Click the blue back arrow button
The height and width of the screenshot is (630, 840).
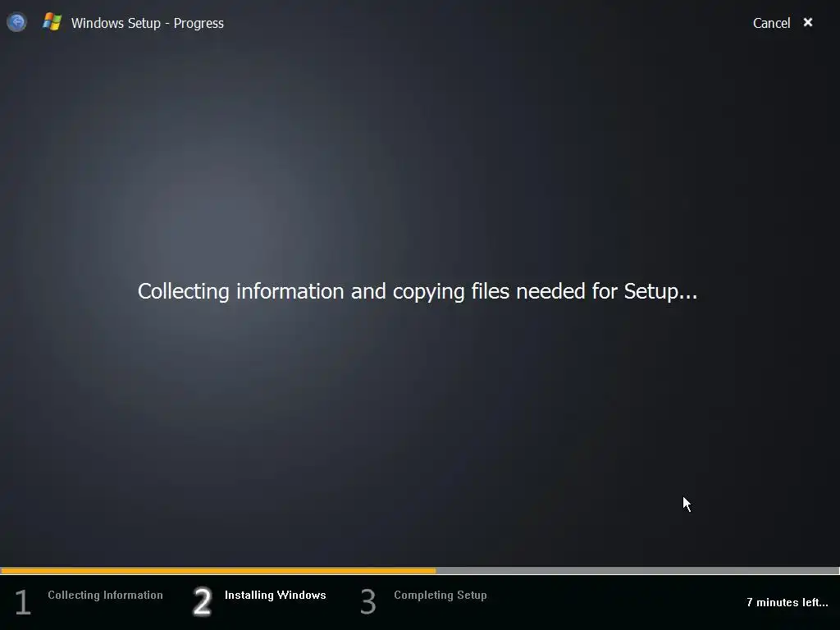(16, 22)
